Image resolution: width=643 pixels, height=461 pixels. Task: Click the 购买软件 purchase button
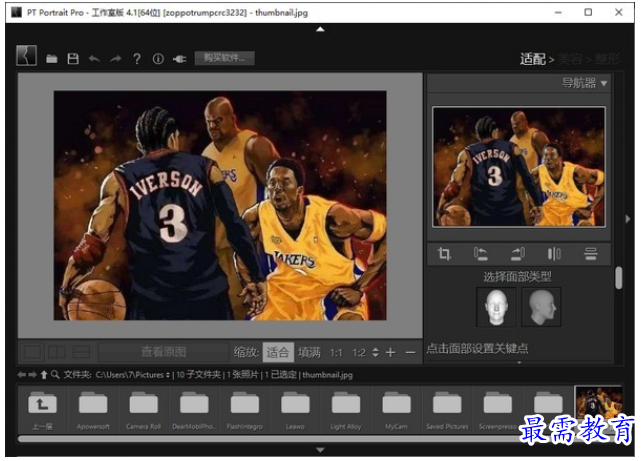coord(224,58)
